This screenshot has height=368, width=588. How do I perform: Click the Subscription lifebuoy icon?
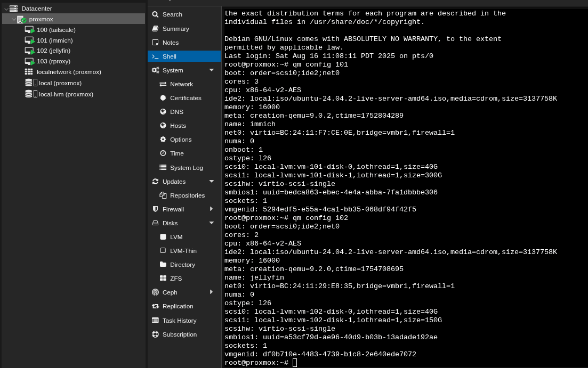pyautogui.click(x=155, y=334)
